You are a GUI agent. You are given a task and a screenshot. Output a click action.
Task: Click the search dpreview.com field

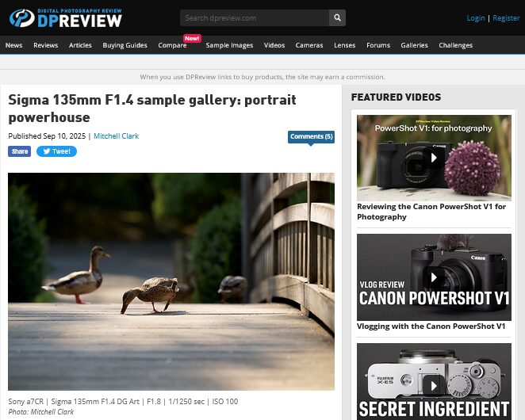[x=255, y=17]
